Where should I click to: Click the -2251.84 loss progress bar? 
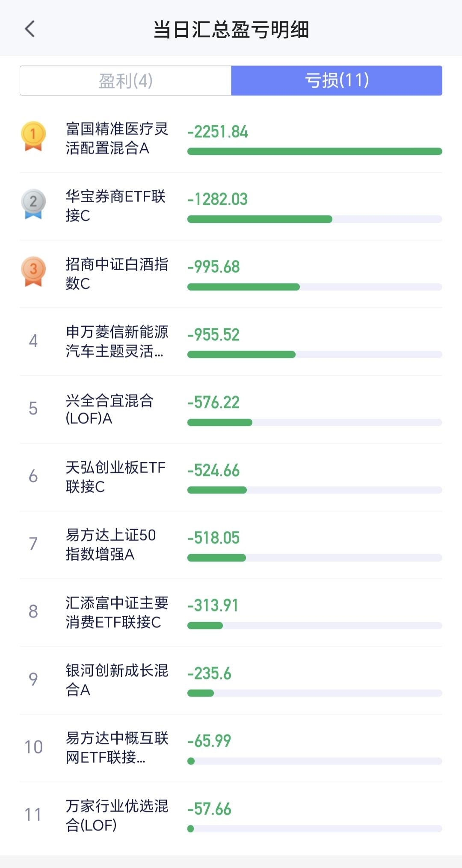314,151
